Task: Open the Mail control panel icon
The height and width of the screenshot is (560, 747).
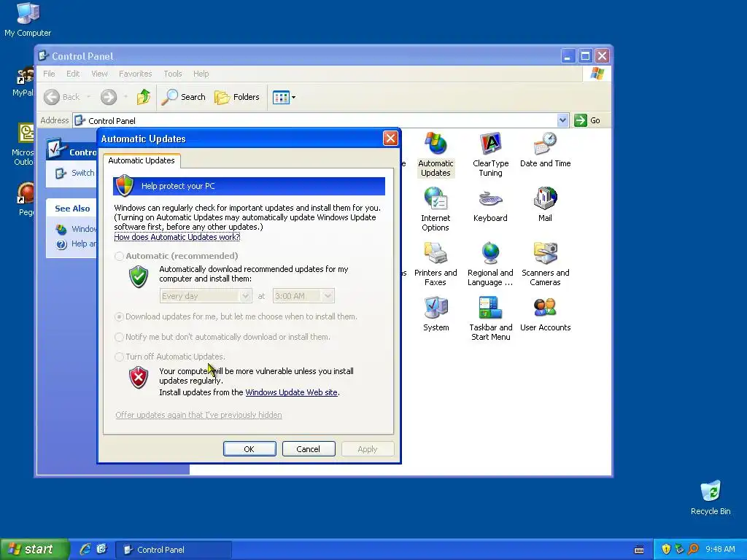Action: point(545,205)
